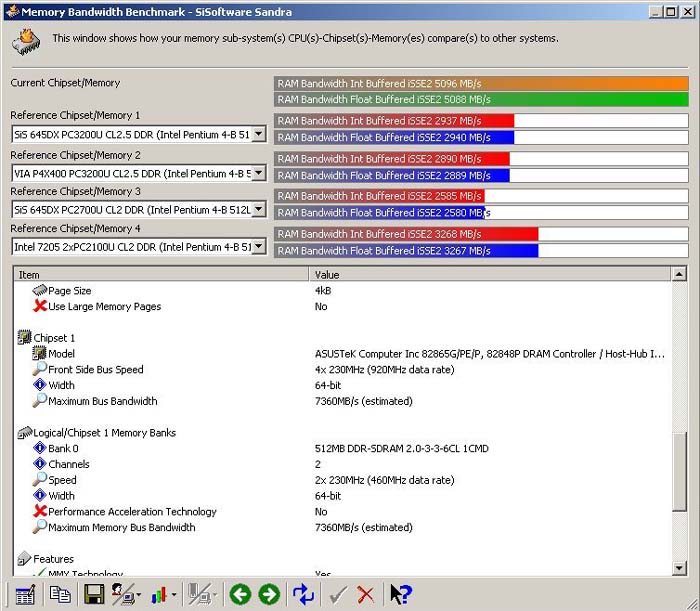Click red X icon beside Use Large Memory Pages

40,306
